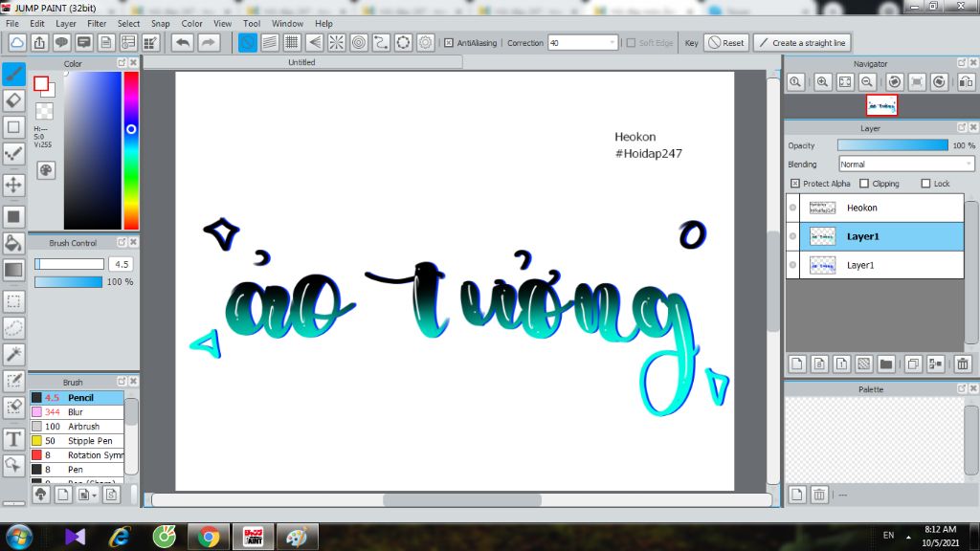Enable the radial snap icon
Viewport: 980px width, 551px height.
tap(336, 42)
